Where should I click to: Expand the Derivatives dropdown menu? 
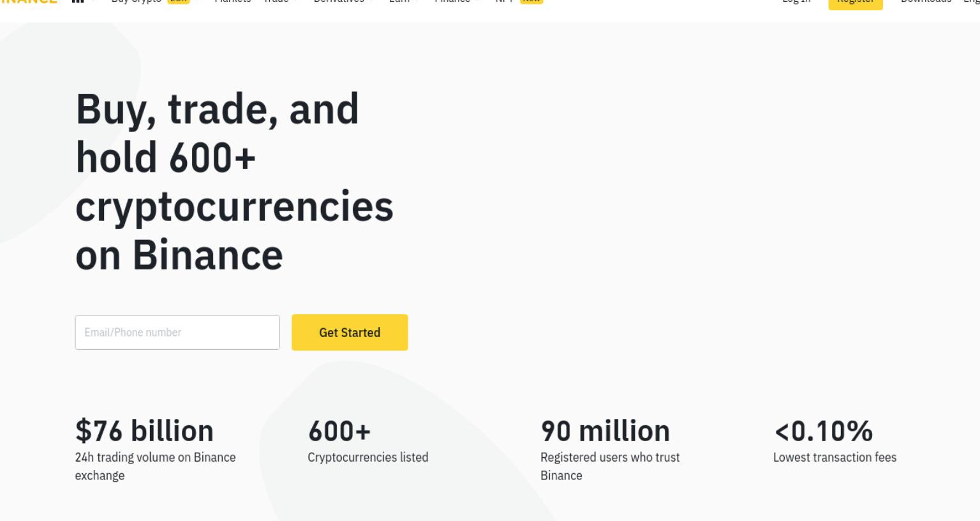(x=339, y=2)
